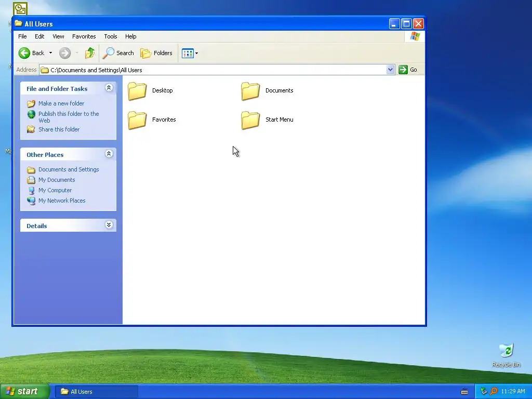Screen dimensions: 532x399
Task: Click the system tray clock
Action: click(513, 392)
